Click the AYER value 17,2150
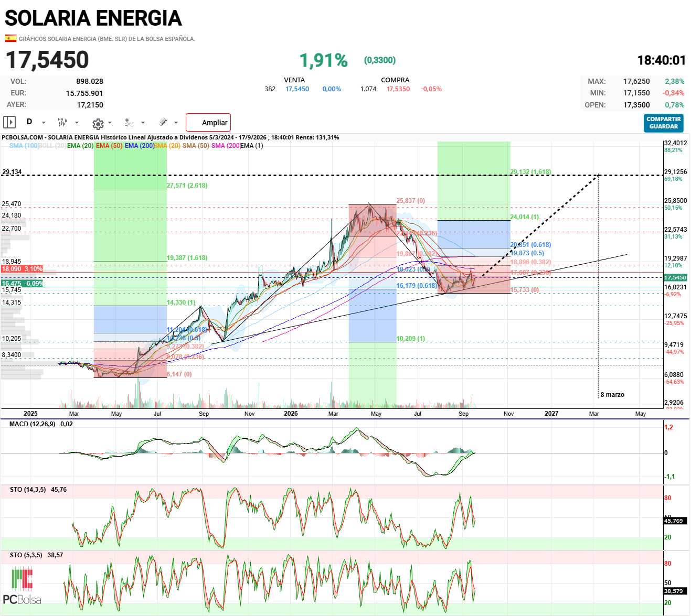The height and width of the screenshot is (616, 691). [x=90, y=105]
